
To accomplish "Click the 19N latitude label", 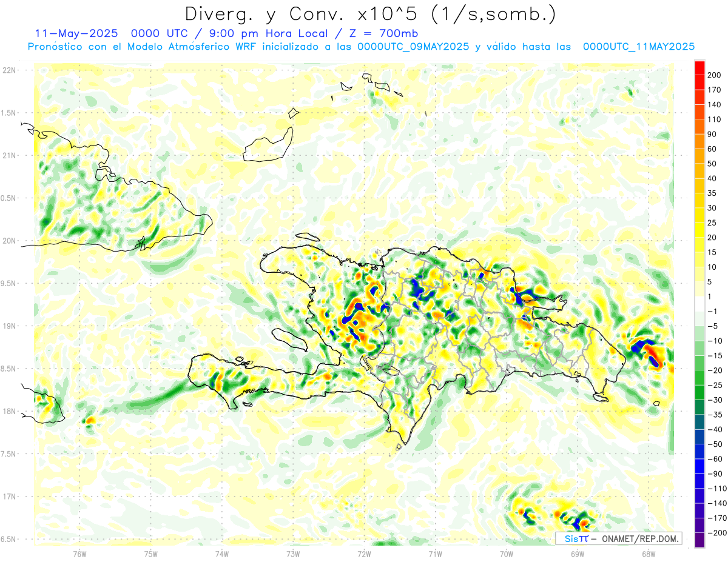I will pyautogui.click(x=9, y=326).
